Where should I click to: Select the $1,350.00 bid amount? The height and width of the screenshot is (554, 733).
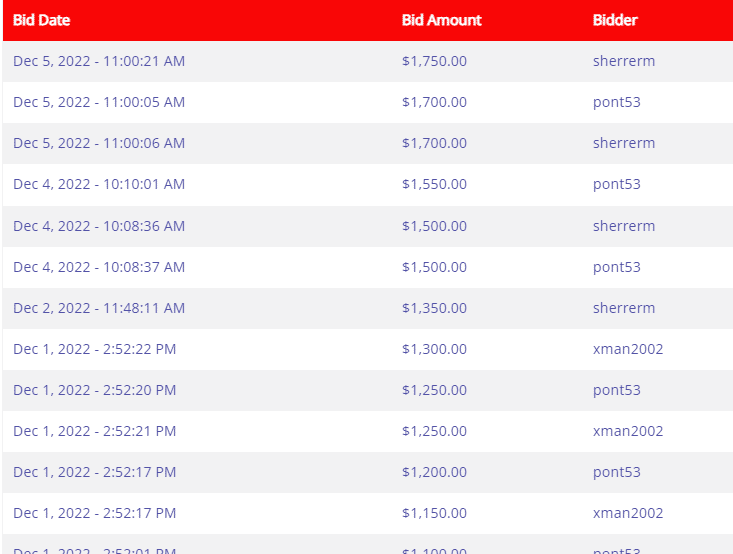434,308
